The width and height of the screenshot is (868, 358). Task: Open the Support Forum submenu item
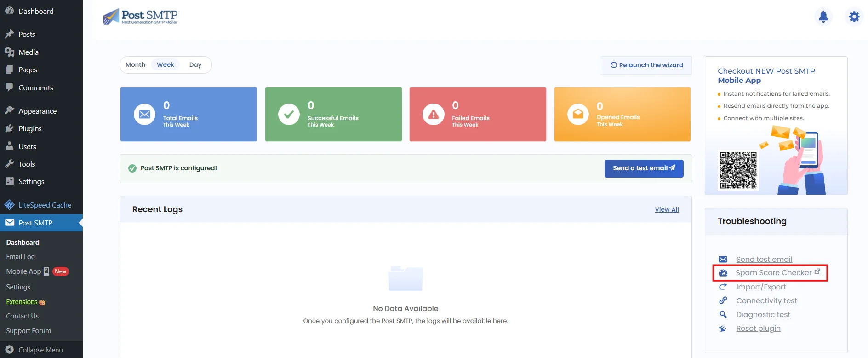pos(29,331)
